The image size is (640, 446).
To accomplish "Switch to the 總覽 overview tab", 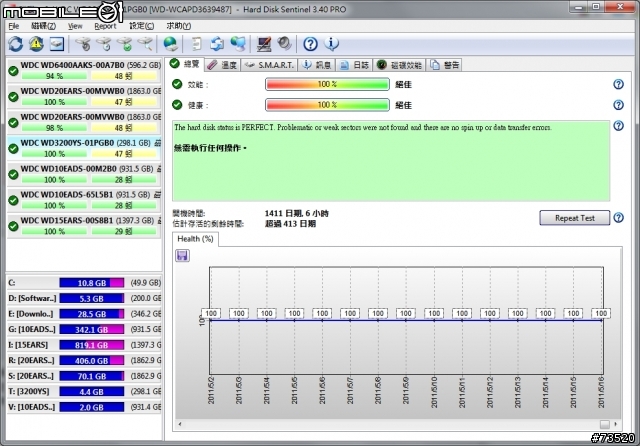I will pos(184,64).
